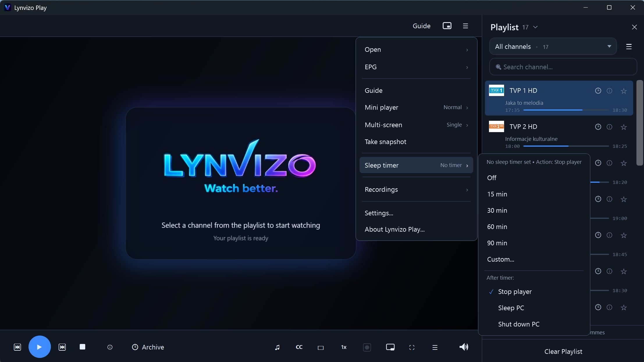Image resolution: width=644 pixels, height=362 pixels.
Task: Choose Custom... sleep timer duration
Action: click(534, 259)
